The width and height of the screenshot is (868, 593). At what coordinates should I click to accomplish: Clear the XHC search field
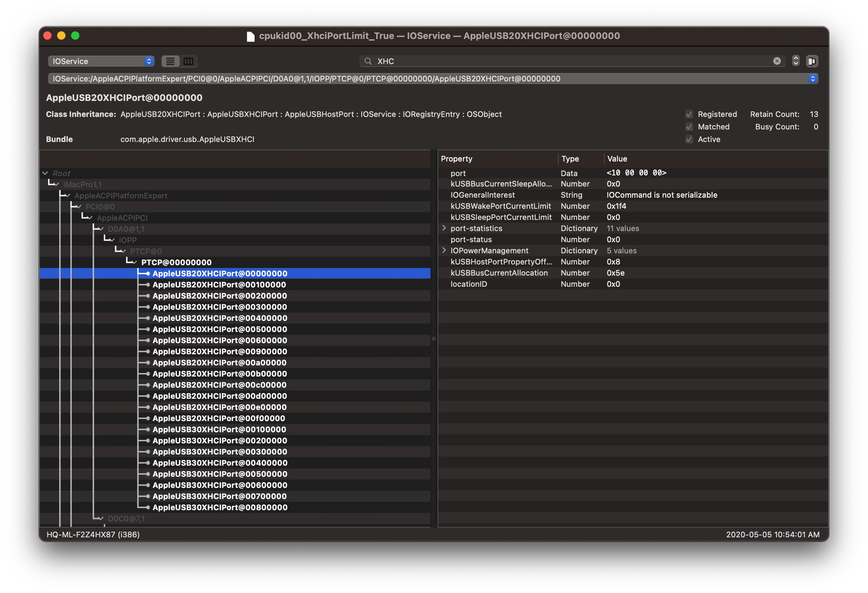[x=776, y=61]
